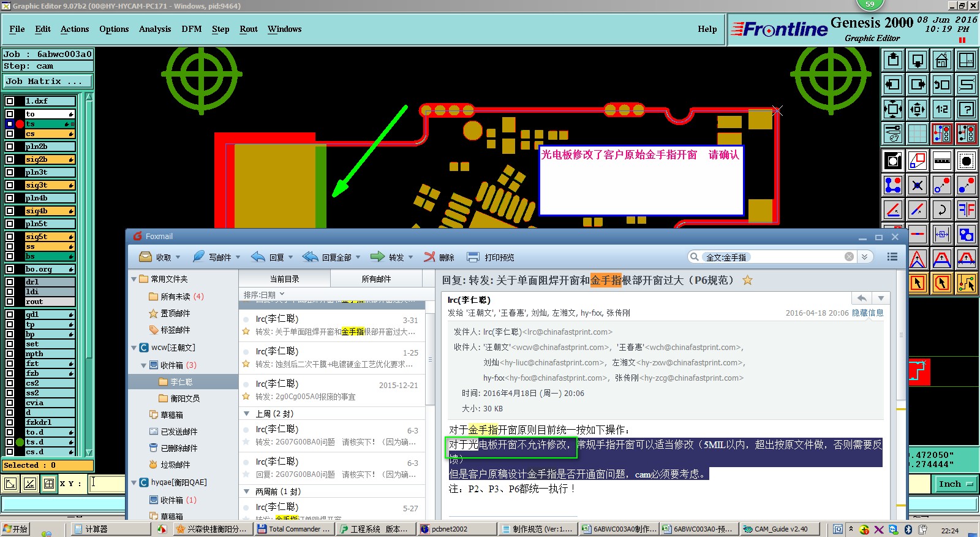
Task: Click the Job Matrix button
Action: (47, 81)
